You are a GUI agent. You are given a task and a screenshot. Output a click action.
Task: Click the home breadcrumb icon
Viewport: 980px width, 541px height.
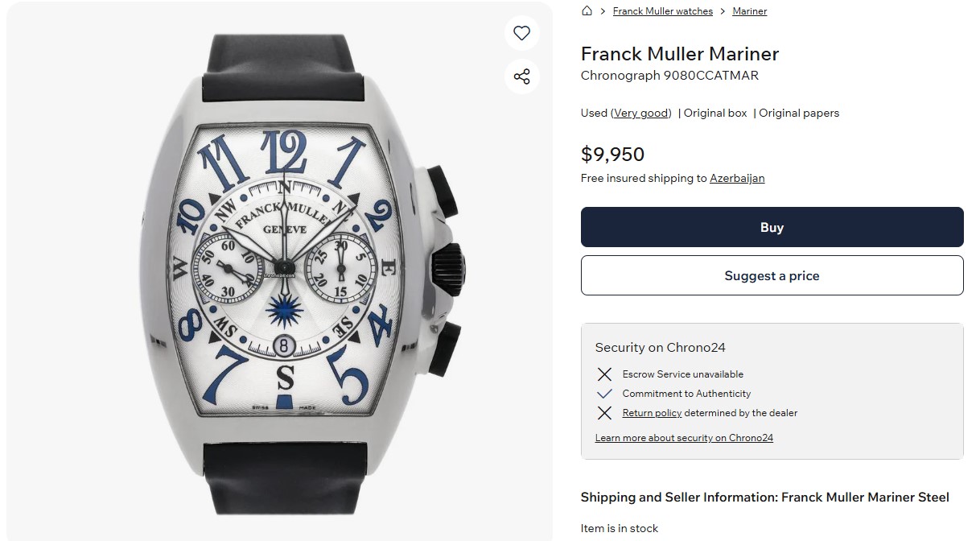[587, 11]
